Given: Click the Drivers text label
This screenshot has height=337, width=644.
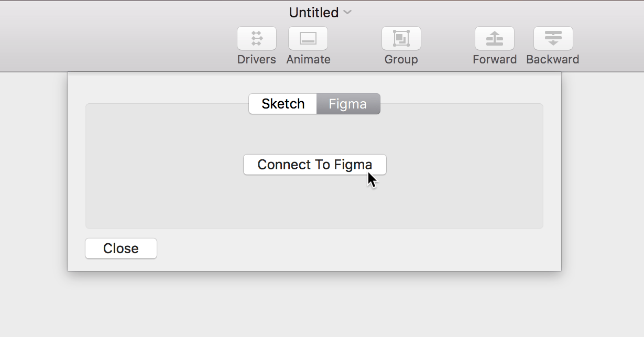Looking at the screenshot, I should pyautogui.click(x=256, y=59).
